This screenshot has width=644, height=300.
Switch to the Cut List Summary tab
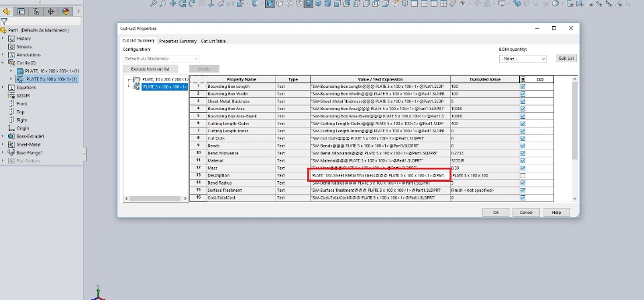coord(138,41)
